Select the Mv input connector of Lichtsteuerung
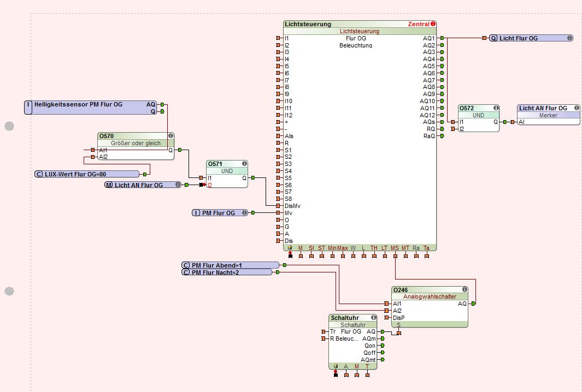Screen dimensions: 582x392 [278, 213]
